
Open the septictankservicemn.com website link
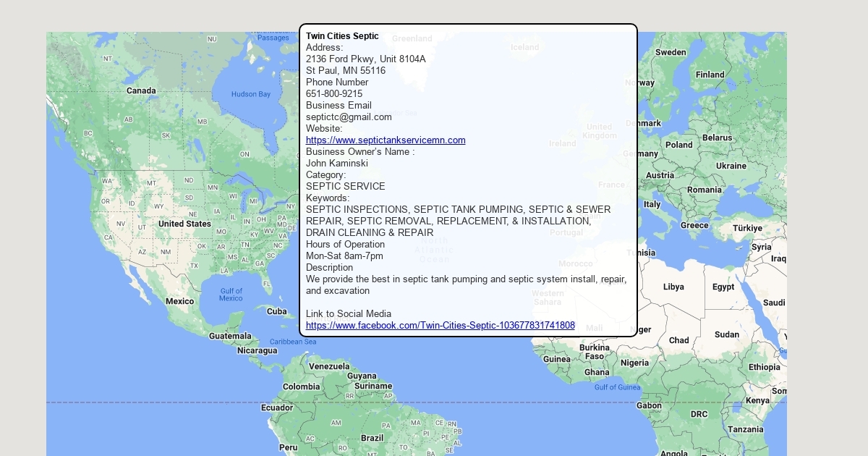[386, 140]
